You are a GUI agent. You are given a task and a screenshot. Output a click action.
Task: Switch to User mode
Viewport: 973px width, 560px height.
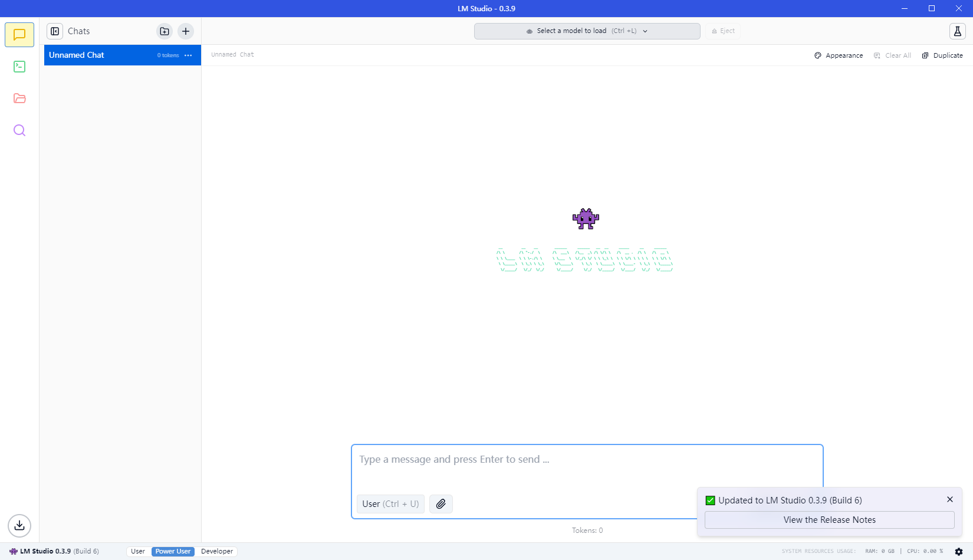point(138,552)
